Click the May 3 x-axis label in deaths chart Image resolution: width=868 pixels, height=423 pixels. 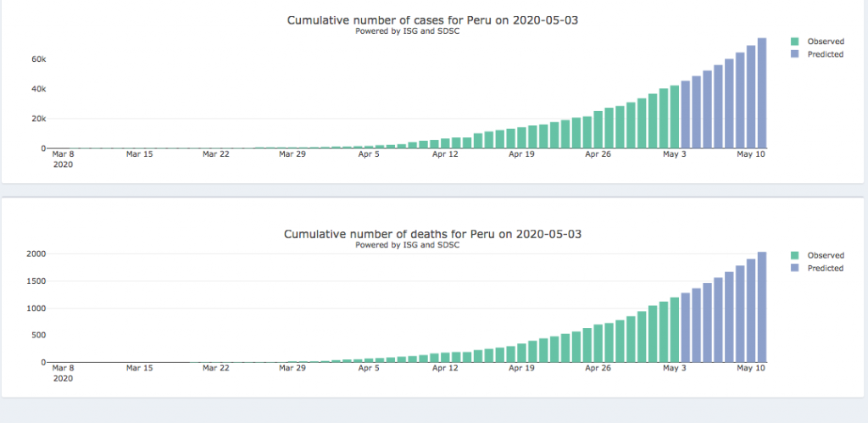(675, 369)
